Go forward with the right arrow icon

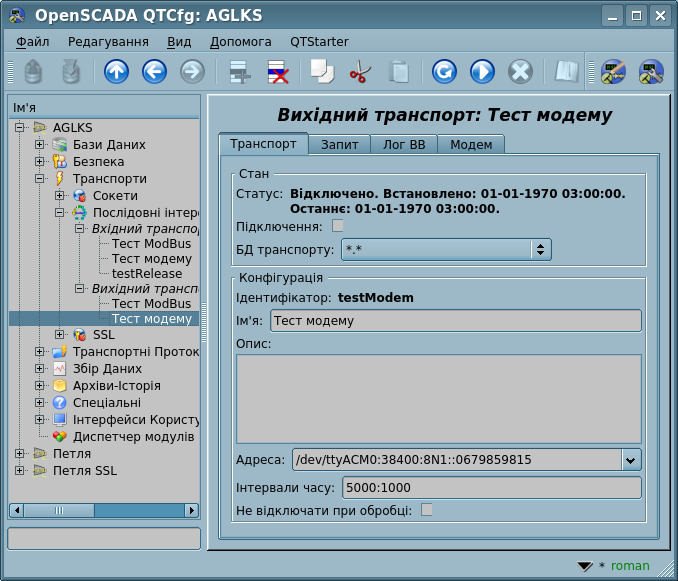click(x=192, y=72)
